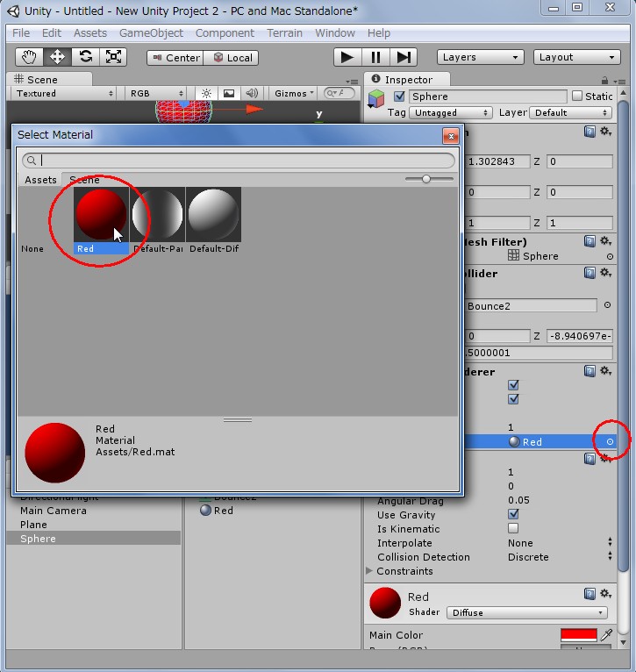This screenshot has width=636, height=672.
Task: Close the Select Material dialog
Action: pos(450,136)
